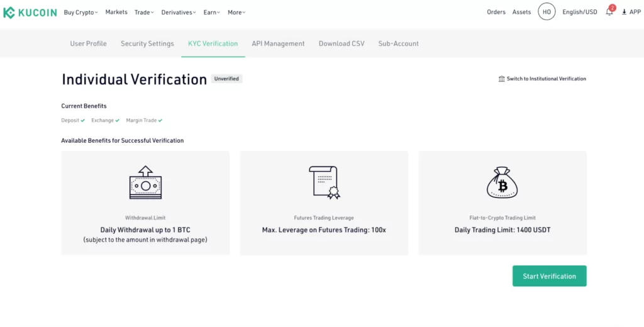Open the Orders link
Screen dimensions: 644x327
pyautogui.click(x=496, y=12)
